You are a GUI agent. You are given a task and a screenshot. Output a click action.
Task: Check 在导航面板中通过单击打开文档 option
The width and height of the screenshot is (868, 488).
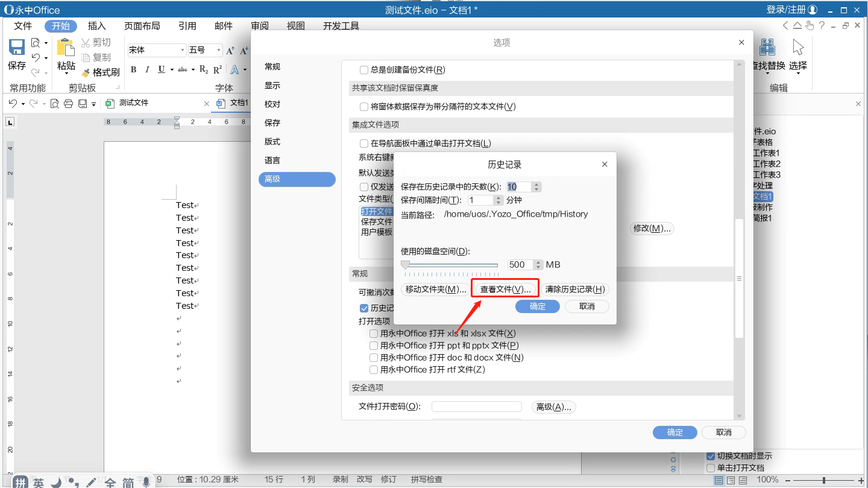point(364,144)
